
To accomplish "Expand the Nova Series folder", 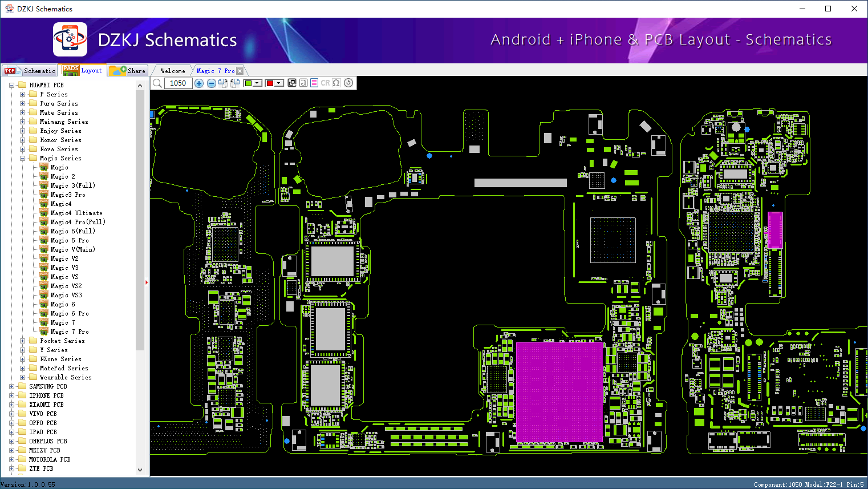I will tap(23, 149).
